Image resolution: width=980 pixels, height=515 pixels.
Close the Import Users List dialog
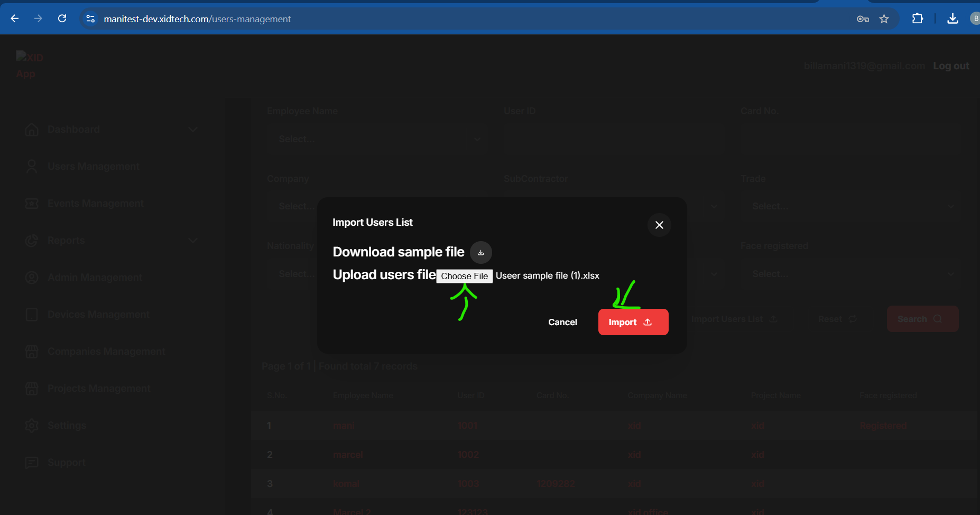[659, 225]
